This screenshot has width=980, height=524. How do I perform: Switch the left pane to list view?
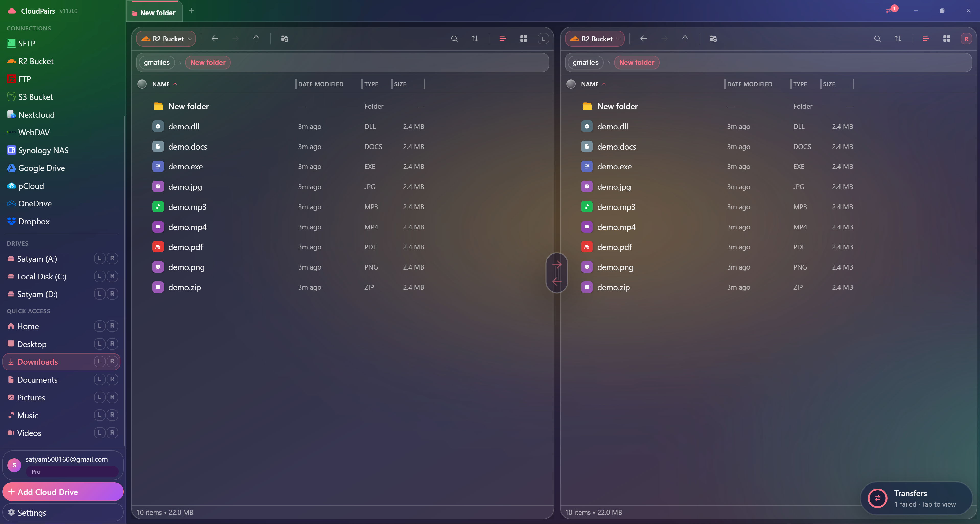[503, 39]
